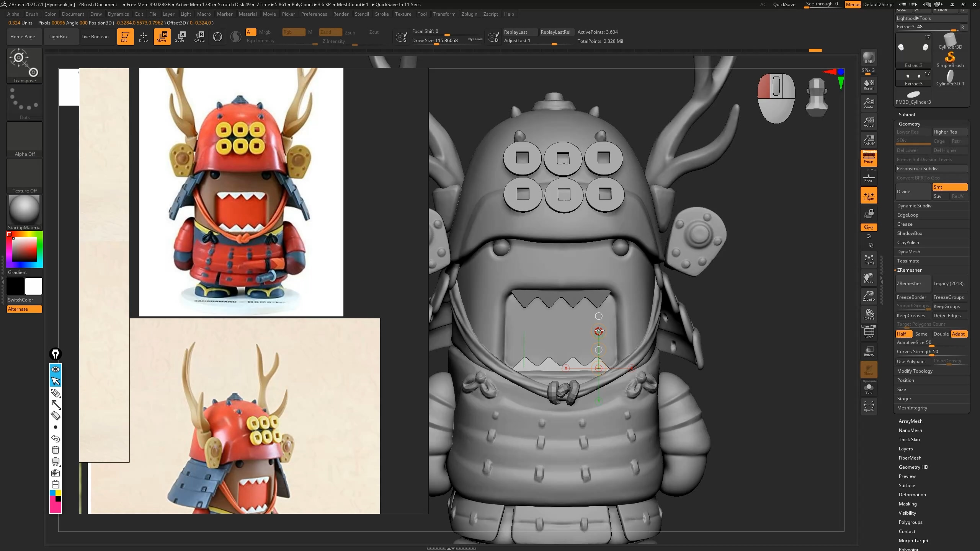Viewport: 980px width, 551px height.
Task: Select the StartupMaterial sphere thumbnail
Action: [x=24, y=210]
